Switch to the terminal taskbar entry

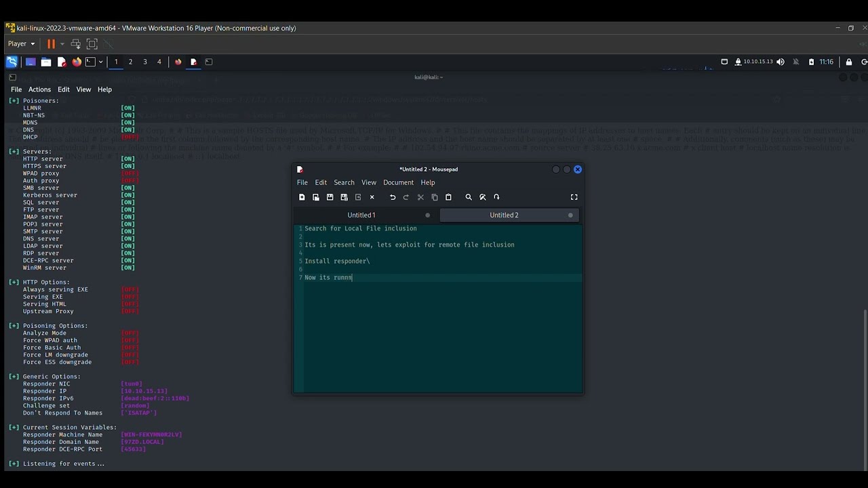point(209,62)
